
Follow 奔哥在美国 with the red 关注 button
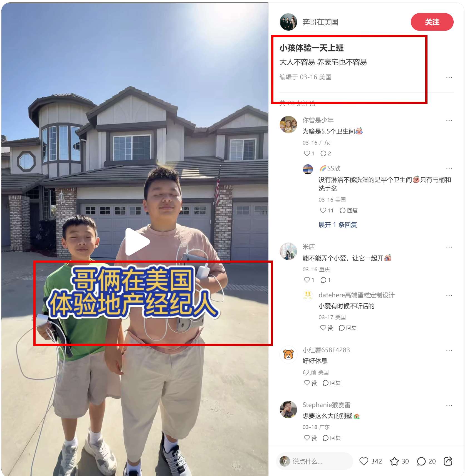(x=432, y=22)
